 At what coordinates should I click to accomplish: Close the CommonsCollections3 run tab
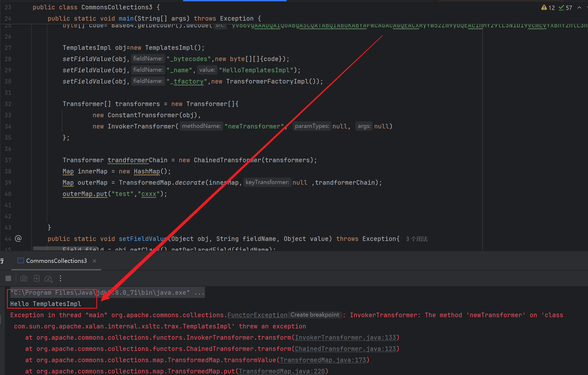point(94,261)
